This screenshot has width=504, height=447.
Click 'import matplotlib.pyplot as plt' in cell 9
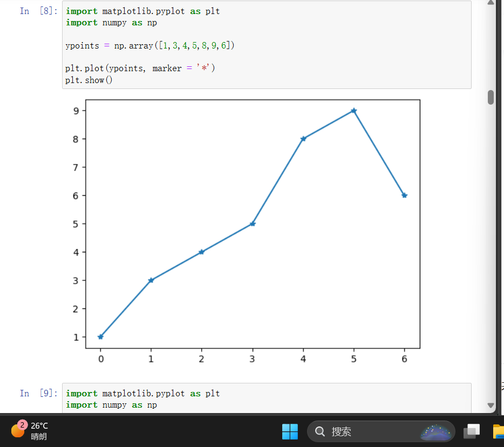point(142,394)
